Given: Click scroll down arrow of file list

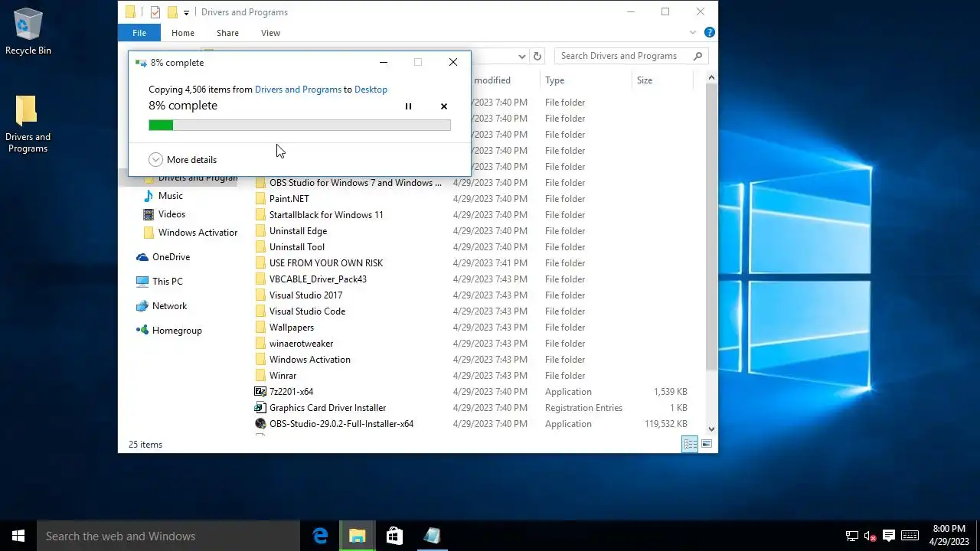Looking at the screenshot, I should coord(711,429).
